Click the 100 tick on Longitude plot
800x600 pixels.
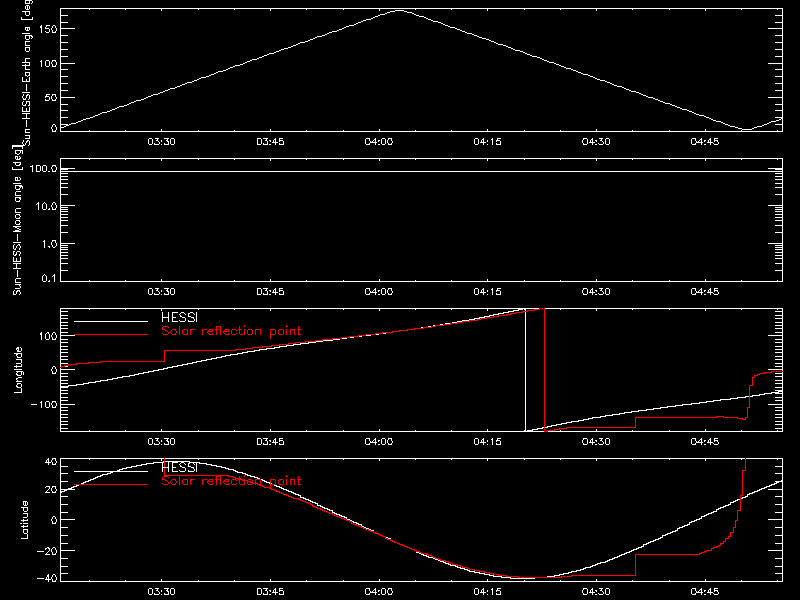[47, 336]
